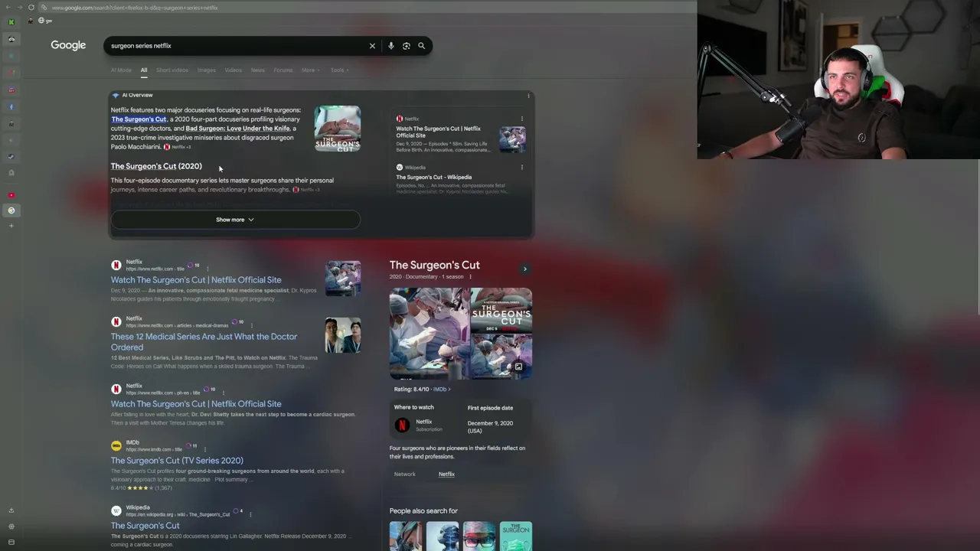
Task: Open three-dot menu beside Netflix source card
Action: 522,119
